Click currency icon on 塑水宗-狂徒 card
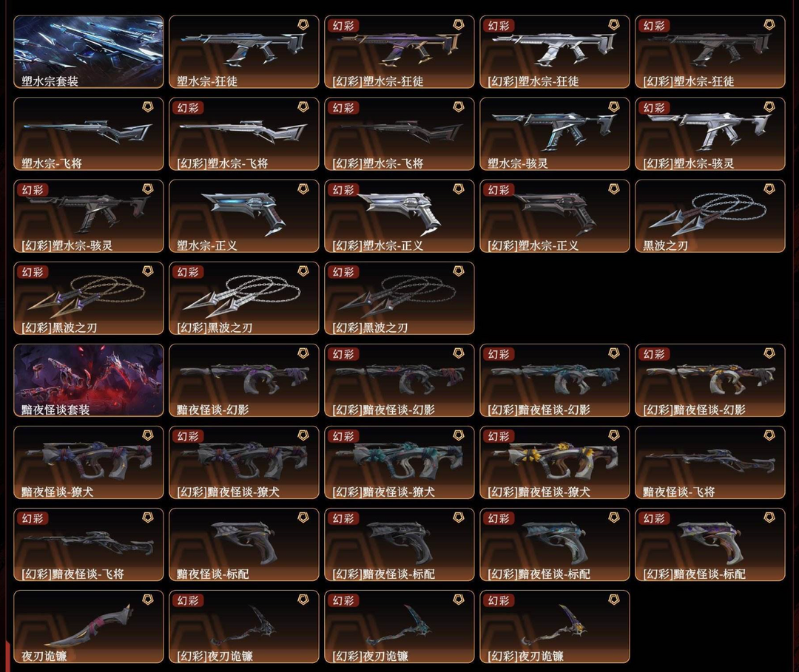This screenshot has width=799, height=672. click(303, 25)
